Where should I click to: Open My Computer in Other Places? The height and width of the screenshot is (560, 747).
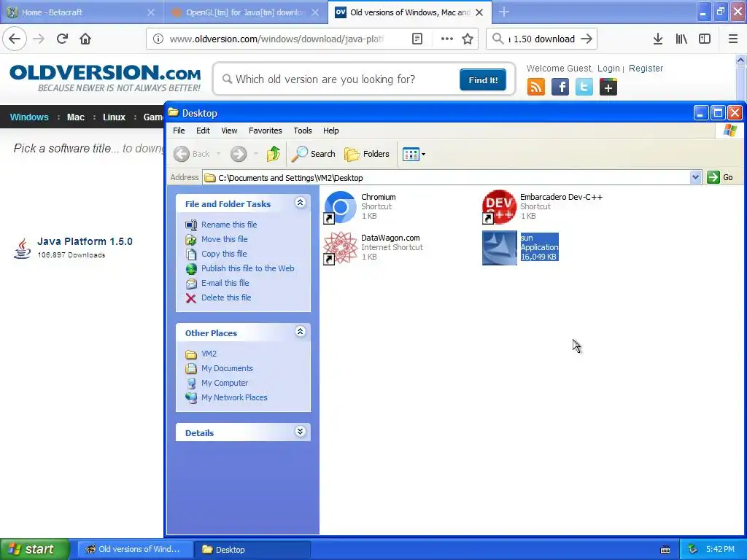[225, 383]
